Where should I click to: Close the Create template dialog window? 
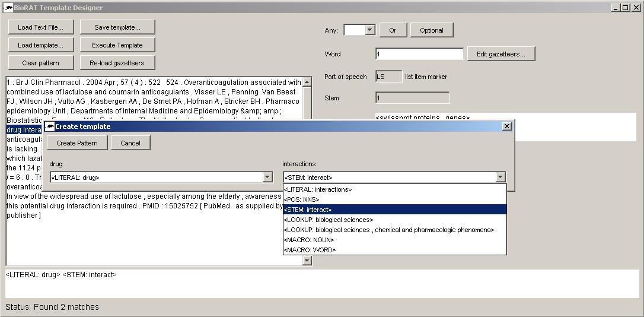(x=506, y=126)
